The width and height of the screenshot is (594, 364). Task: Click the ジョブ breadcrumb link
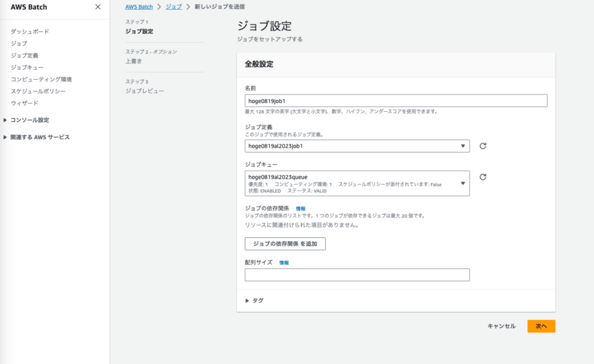[x=174, y=7]
